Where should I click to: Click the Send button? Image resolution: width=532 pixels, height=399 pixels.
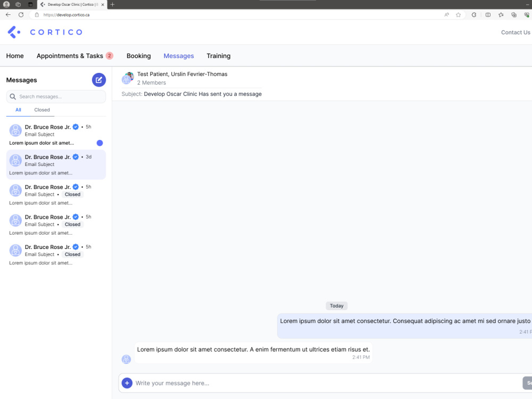pos(528,383)
